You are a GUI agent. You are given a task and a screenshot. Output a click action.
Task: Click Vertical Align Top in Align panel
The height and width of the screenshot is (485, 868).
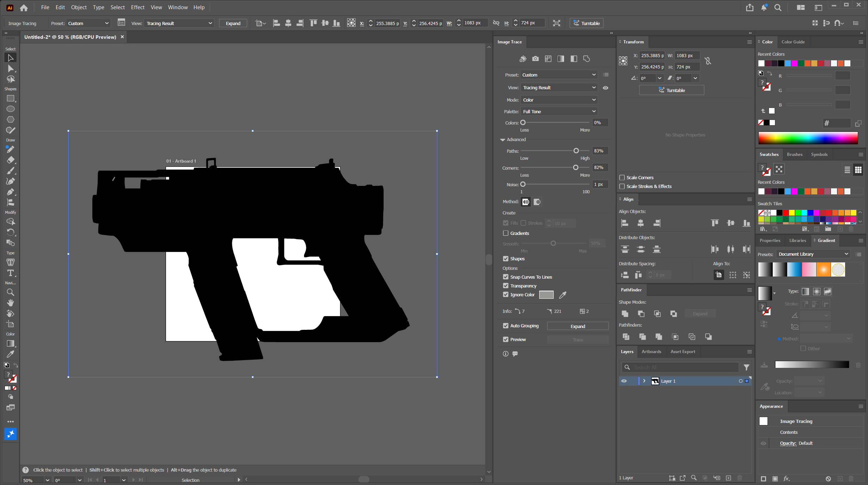(715, 223)
